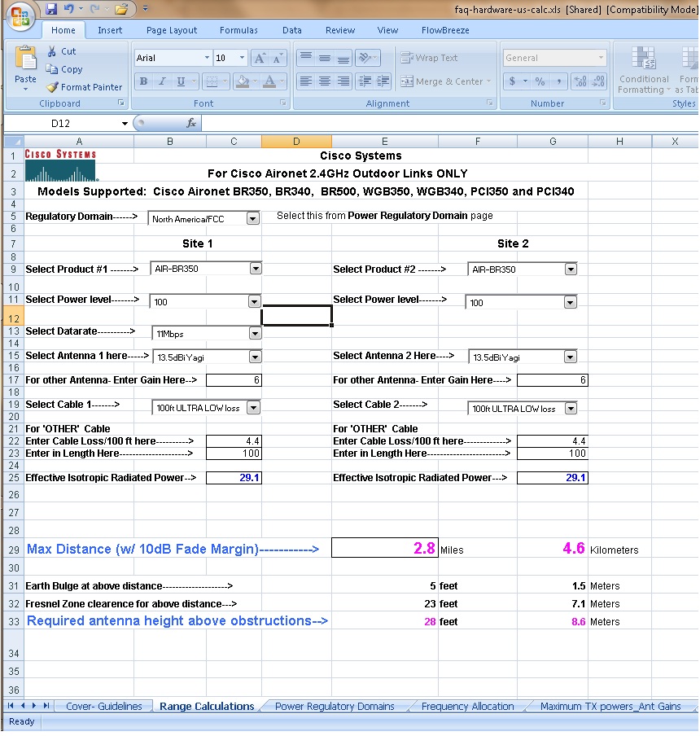Open the Office Button menu

[20, 15]
